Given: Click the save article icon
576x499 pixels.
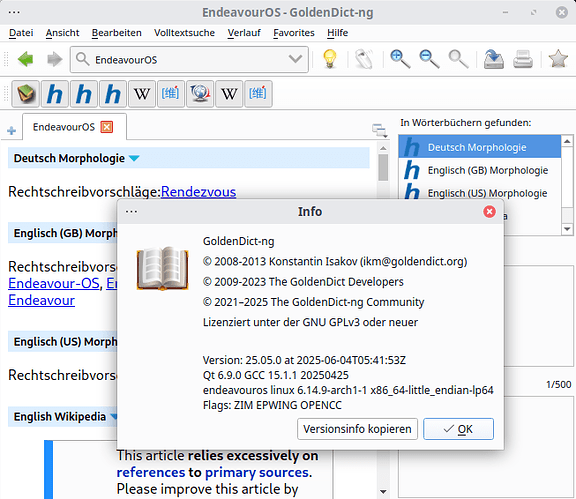Looking at the screenshot, I should point(493,59).
